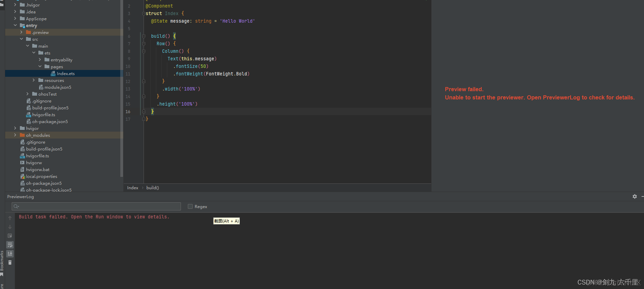Expand the ohosTest folder
Image resolution: width=644 pixels, height=289 pixels.
coord(27,94)
